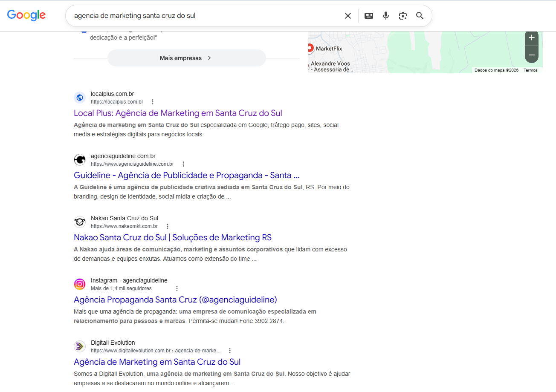Start voice search with microphone icon
The width and height of the screenshot is (556, 392).
coord(386,16)
